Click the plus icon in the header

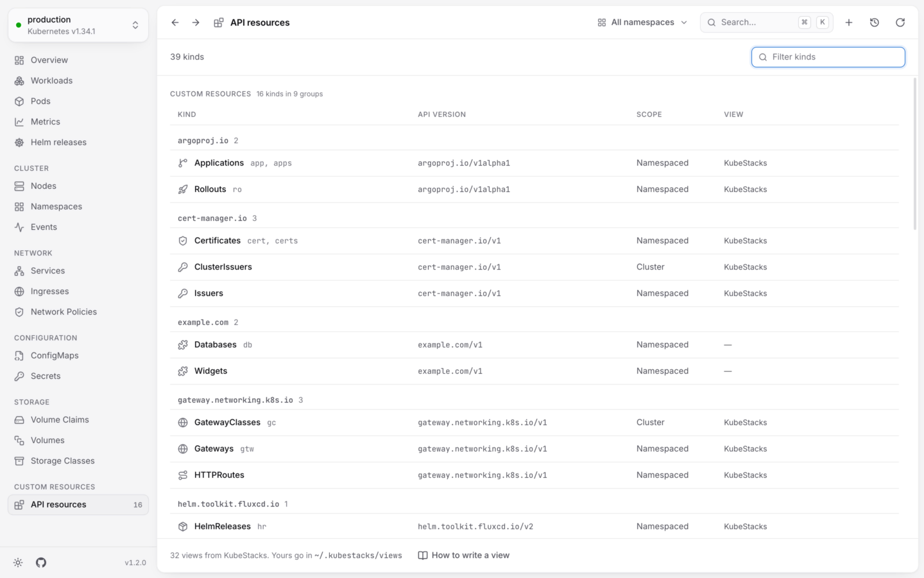point(849,22)
